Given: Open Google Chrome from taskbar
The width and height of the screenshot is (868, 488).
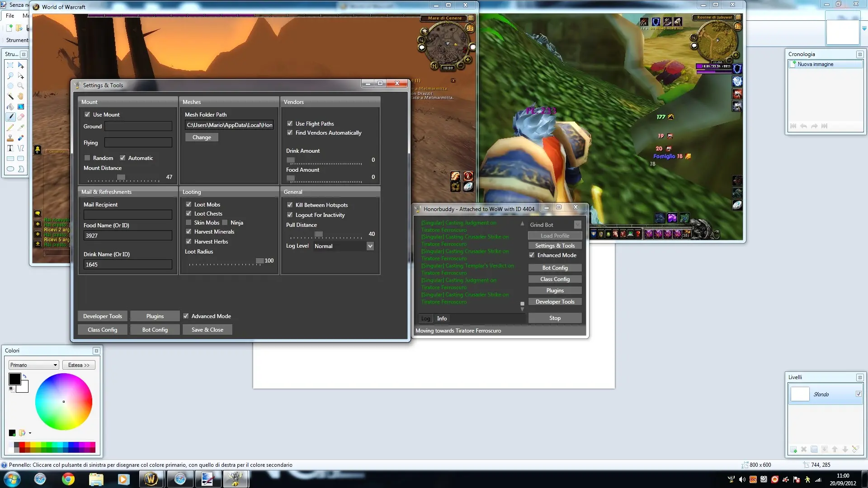Looking at the screenshot, I should (x=68, y=479).
